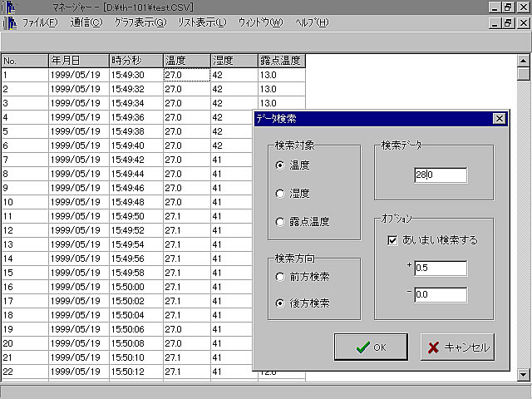Click the document icon left of ファイル menu

(x=9, y=22)
